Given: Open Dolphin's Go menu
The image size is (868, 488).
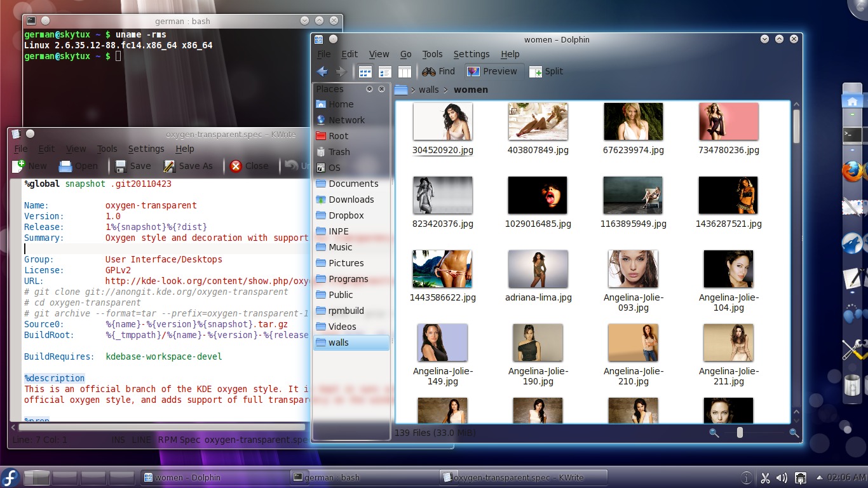Looking at the screenshot, I should (406, 54).
